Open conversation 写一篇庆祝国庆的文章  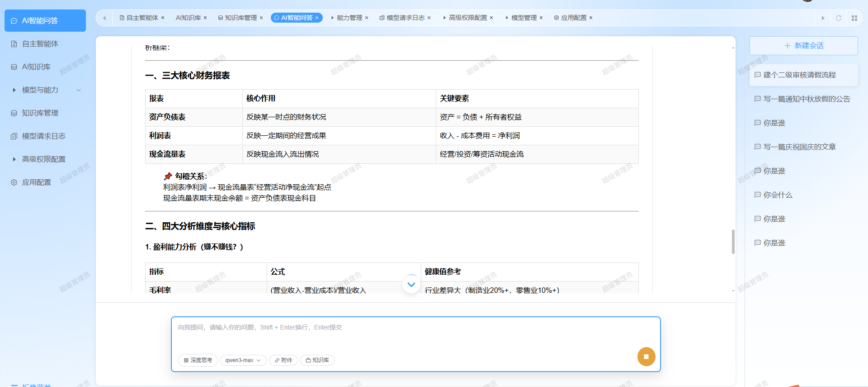(x=804, y=147)
